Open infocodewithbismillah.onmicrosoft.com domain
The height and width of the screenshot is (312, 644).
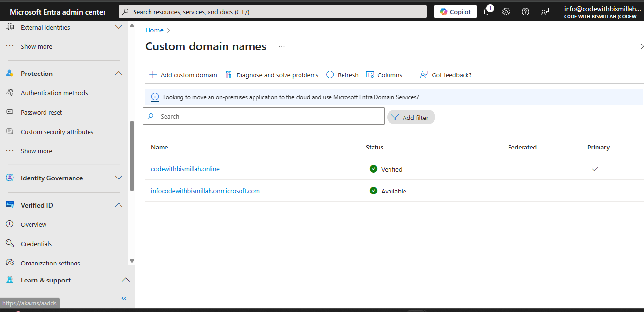205,191
